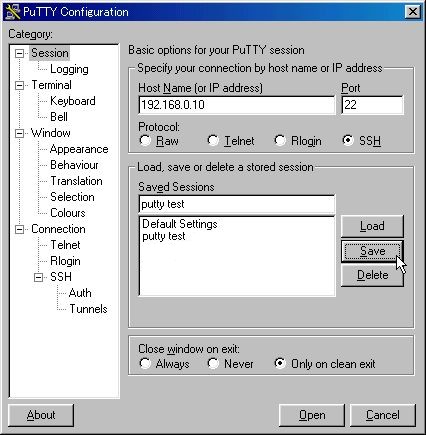Collapse the Window category node
Viewport: 426px width, 435px height.
(x=20, y=133)
